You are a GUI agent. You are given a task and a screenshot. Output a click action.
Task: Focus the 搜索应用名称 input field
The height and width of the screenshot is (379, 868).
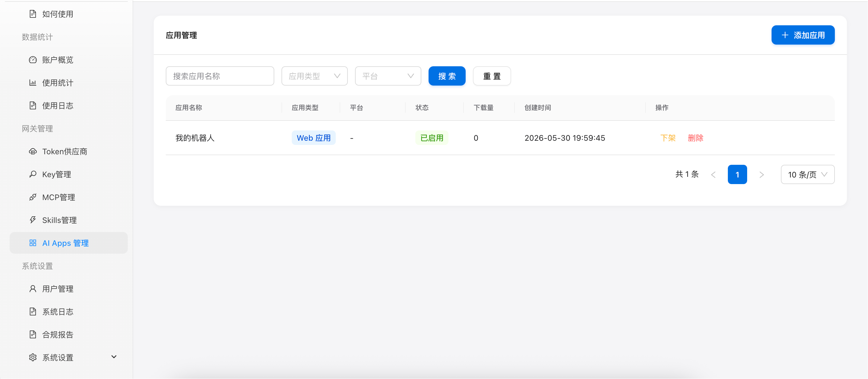pyautogui.click(x=220, y=76)
